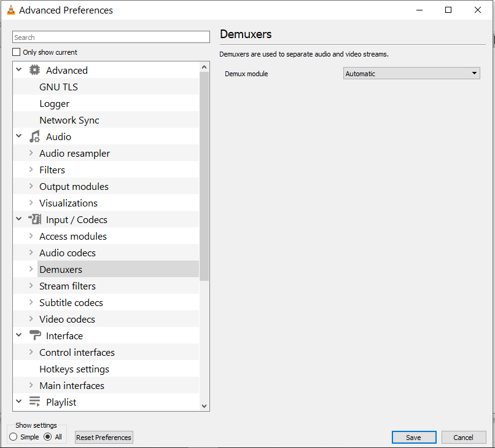Viewport: 495px width, 448px height.
Task: Click the VLC cone icon in title bar
Action: click(10, 10)
